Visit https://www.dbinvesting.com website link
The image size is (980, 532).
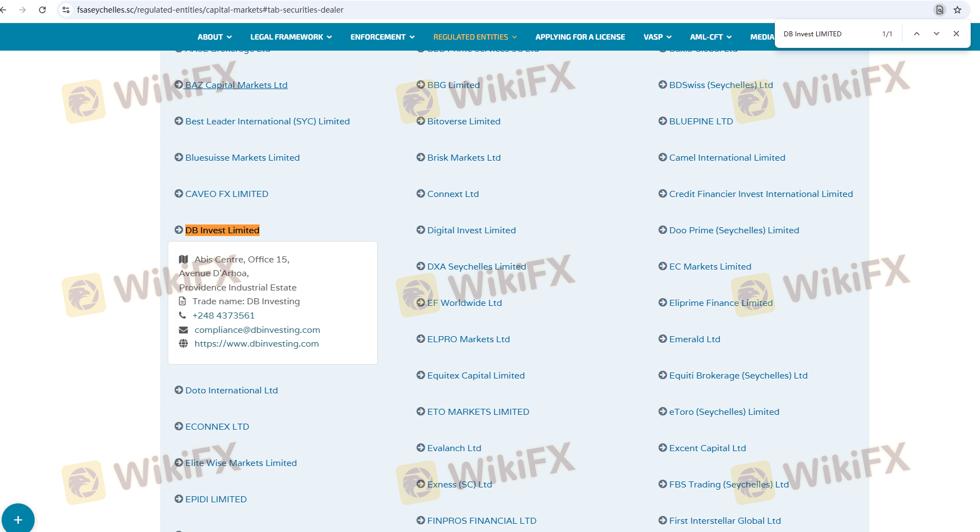(257, 343)
